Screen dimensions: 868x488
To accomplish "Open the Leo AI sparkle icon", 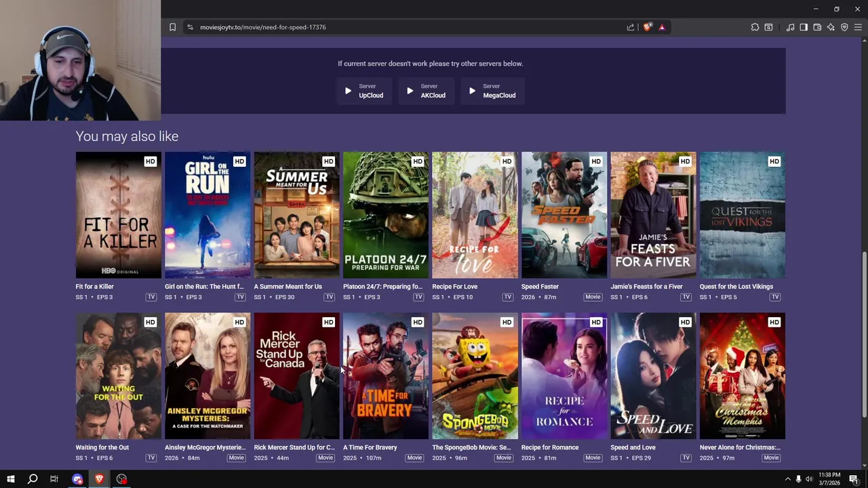I will [x=831, y=27].
